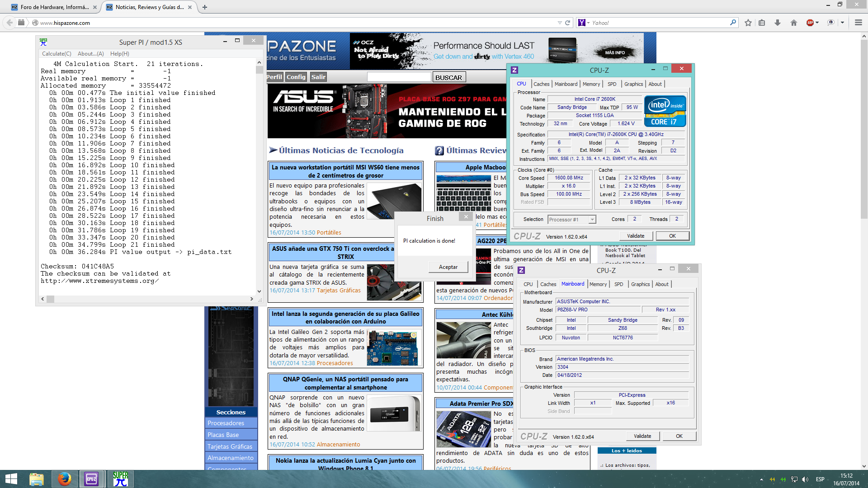The height and width of the screenshot is (488, 868).
Task: Click the BUSCAR search button
Action: pos(448,77)
